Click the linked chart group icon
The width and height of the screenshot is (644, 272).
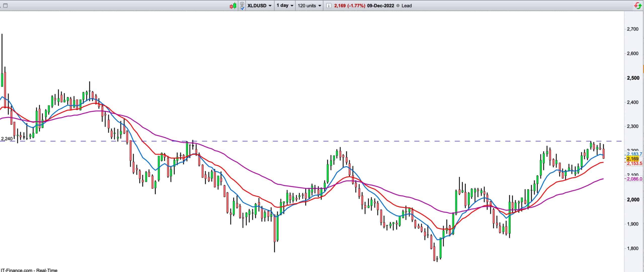pyautogui.click(x=242, y=6)
